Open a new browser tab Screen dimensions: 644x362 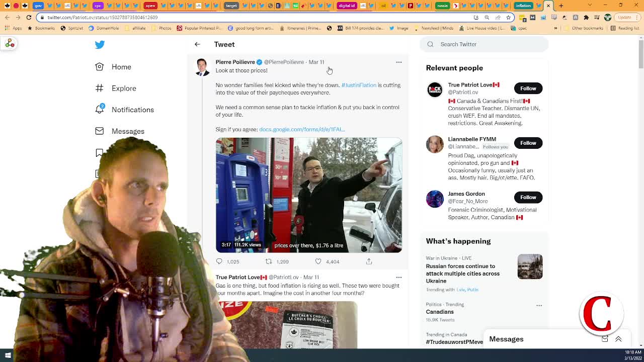pos(561,6)
